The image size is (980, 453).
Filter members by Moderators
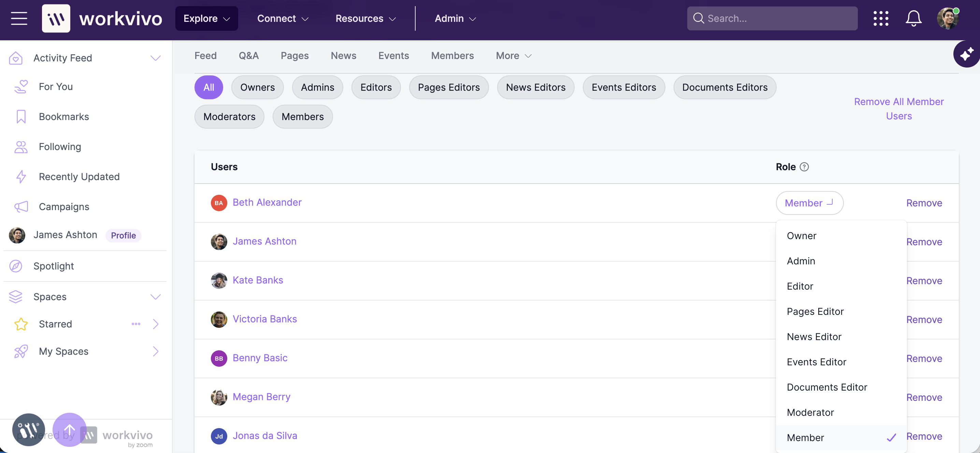[x=229, y=116]
